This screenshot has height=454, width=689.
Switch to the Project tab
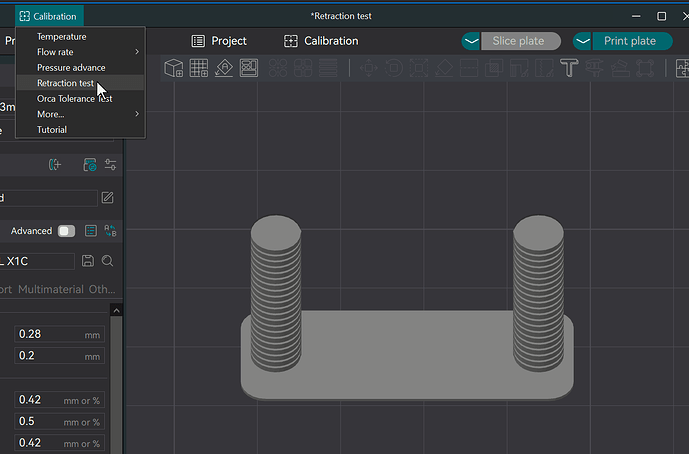click(x=219, y=41)
